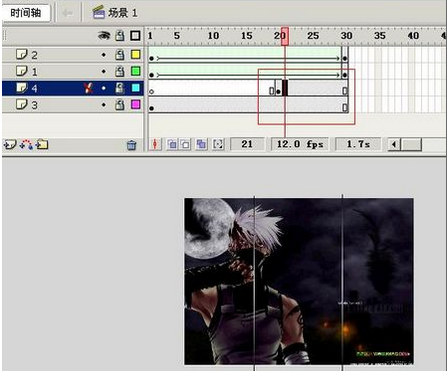Toggle visibility of all layers via the eye icon
Image resolution: width=447 pixels, height=371 pixels.
(104, 35)
